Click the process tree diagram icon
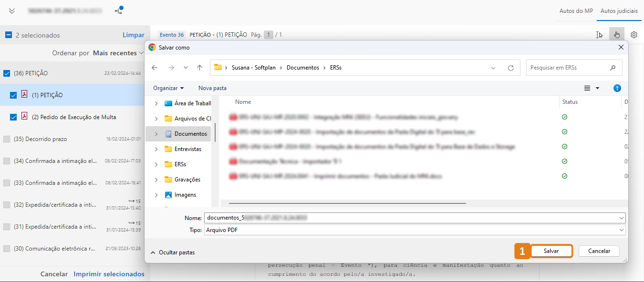This screenshot has width=644, height=282. 119,10
